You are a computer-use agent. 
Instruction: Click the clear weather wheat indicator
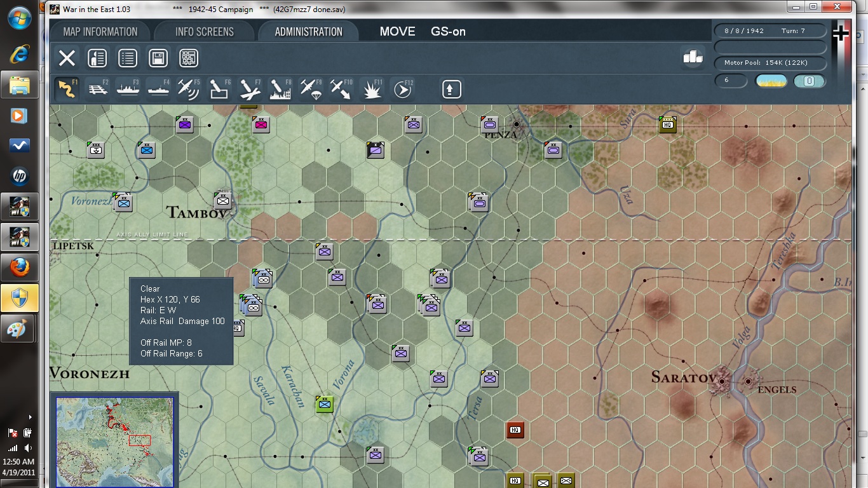(771, 81)
